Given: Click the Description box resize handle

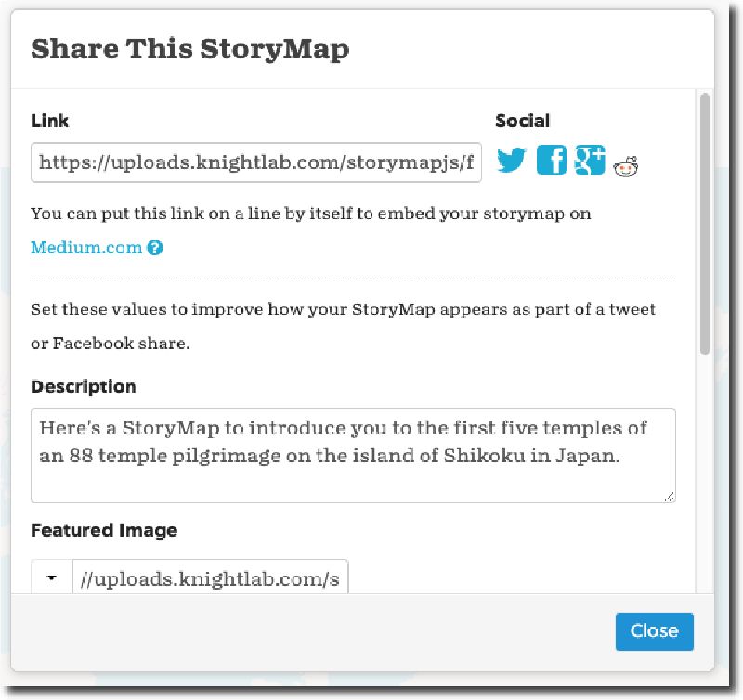Looking at the screenshot, I should (x=671, y=498).
